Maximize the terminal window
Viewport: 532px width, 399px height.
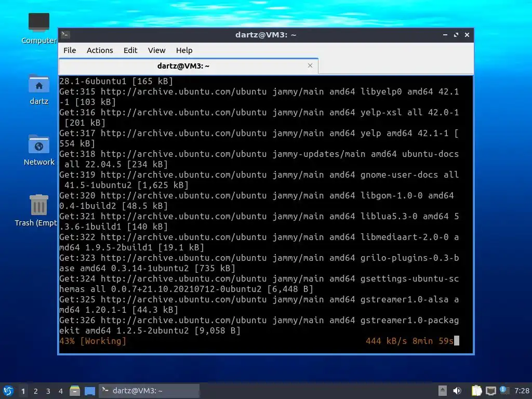[456, 35]
